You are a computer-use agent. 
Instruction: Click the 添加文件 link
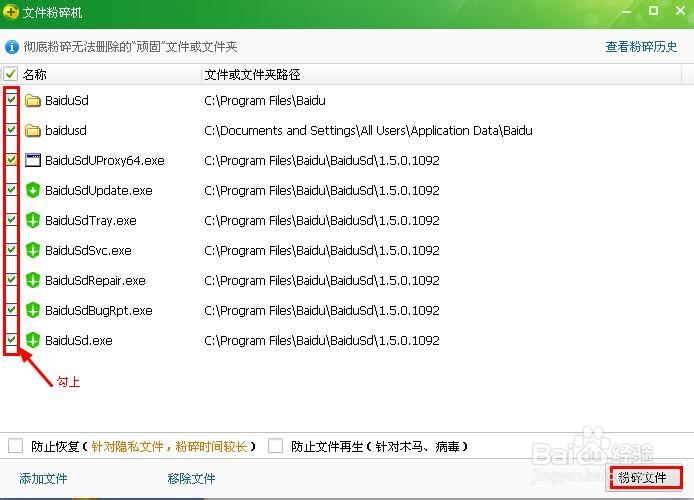coord(43,478)
